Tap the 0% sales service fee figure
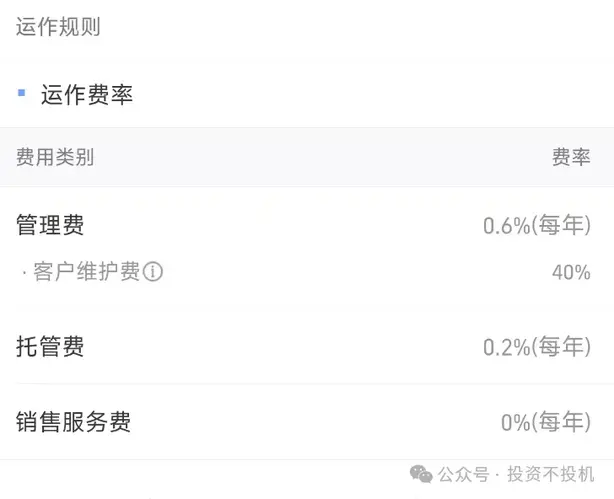The width and height of the screenshot is (614, 499). pos(515,423)
